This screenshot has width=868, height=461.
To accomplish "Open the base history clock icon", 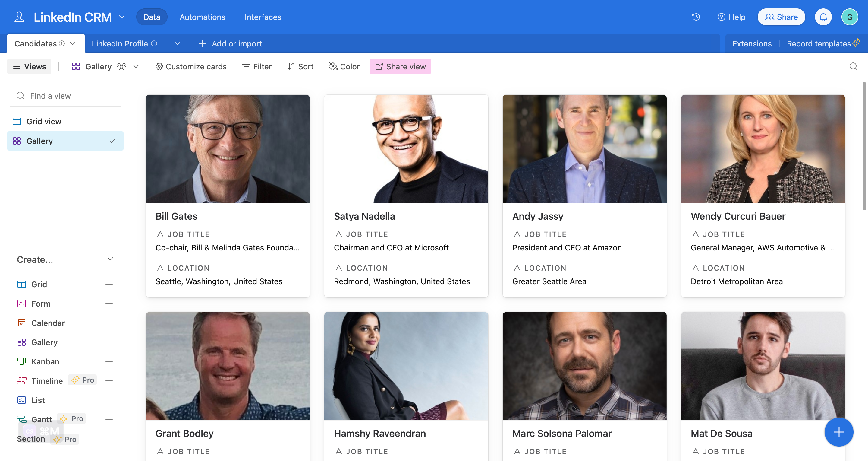I will [x=696, y=17].
